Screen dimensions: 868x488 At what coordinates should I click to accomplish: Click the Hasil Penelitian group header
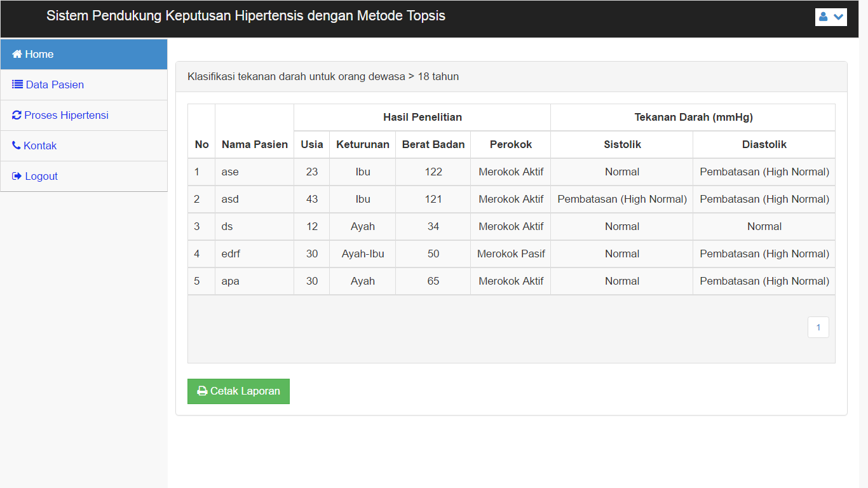(x=423, y=117)
